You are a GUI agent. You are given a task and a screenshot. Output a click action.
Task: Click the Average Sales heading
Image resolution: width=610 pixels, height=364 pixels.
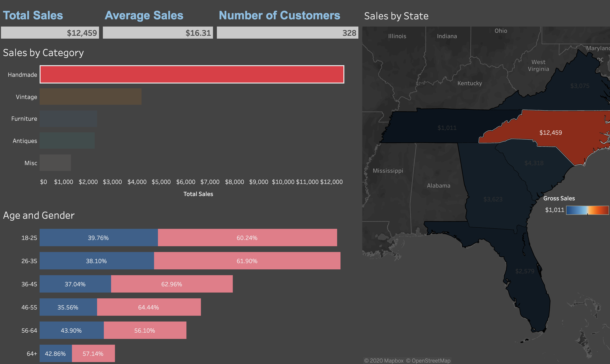tap(144, 15)
